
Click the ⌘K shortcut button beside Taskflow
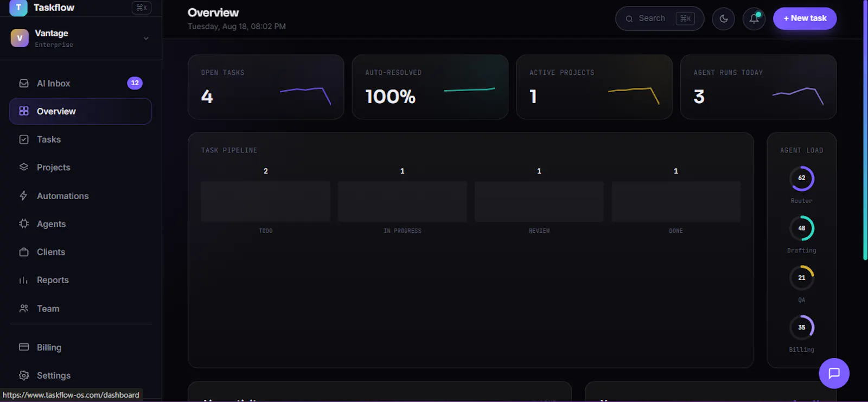(142, 8)
